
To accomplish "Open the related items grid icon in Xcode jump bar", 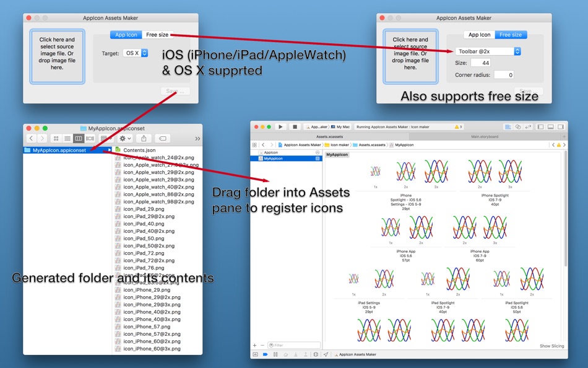I will point(254,145).
